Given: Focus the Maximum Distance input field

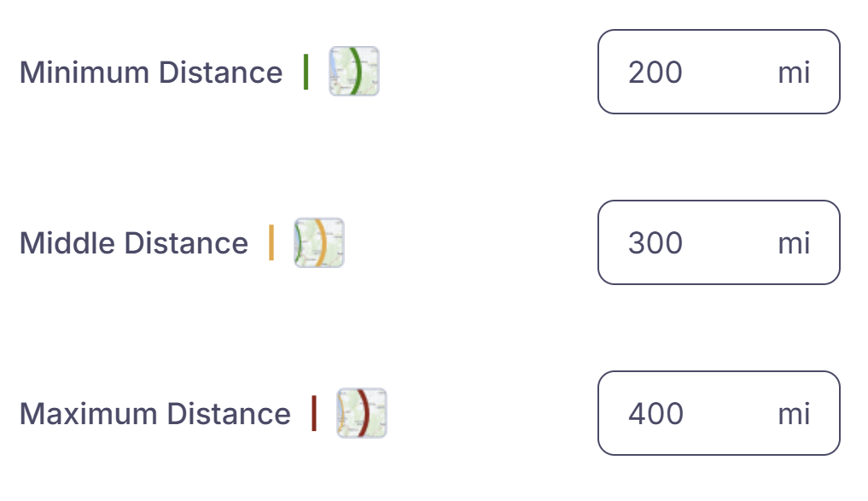Looking at the screenshot, I should [x=719, y=413].
